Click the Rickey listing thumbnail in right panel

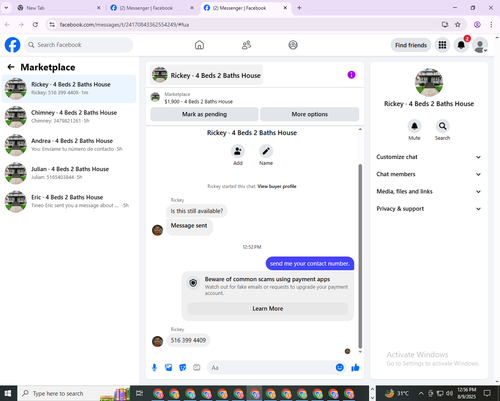[x=429, y=82]
